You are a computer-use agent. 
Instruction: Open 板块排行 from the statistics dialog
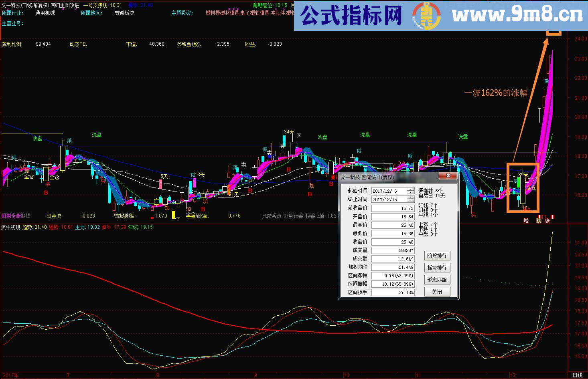click(437, 268)
